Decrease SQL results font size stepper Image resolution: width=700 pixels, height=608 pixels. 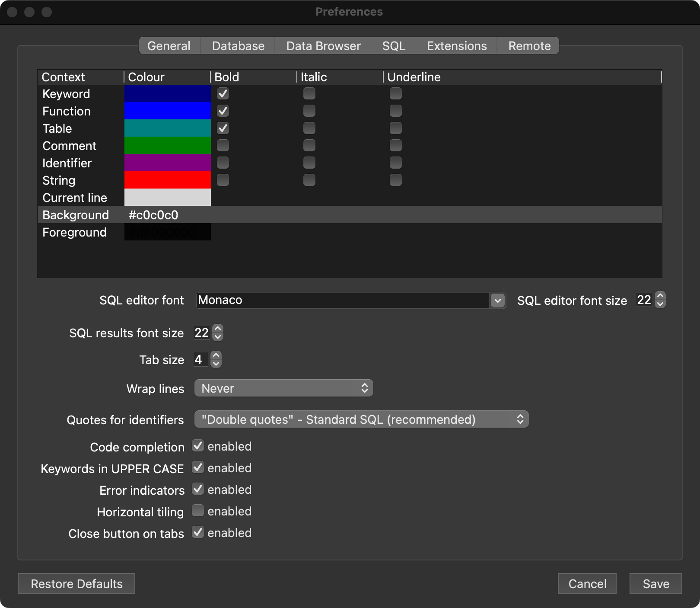218,337
